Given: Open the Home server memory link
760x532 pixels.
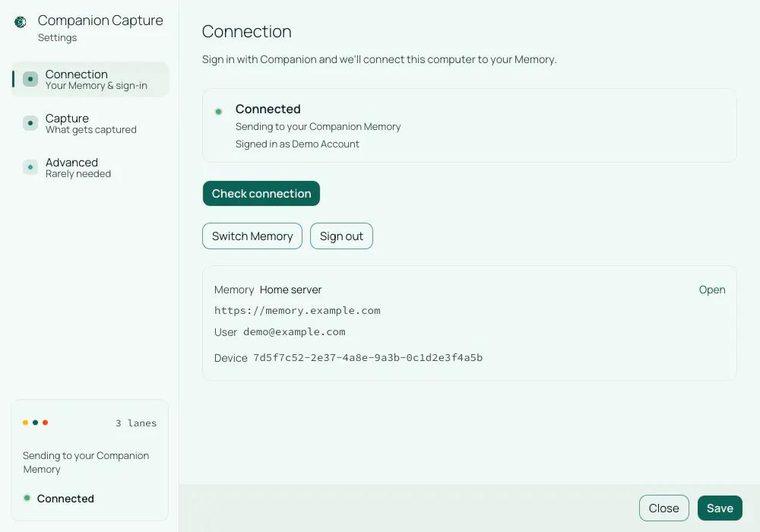Looking at the screenshot, I should pyautogui.click(x=711, y=290).
